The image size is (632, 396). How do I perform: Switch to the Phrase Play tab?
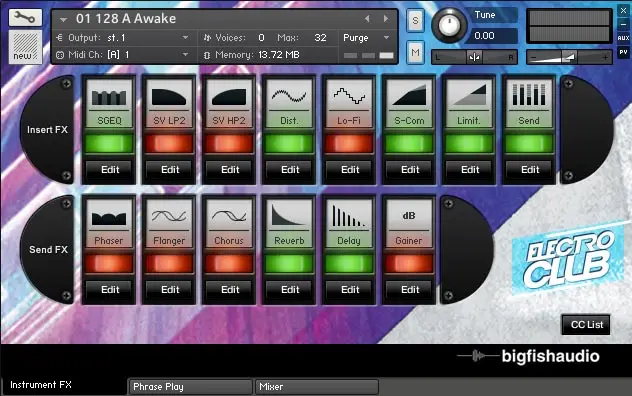click(190, 387)
